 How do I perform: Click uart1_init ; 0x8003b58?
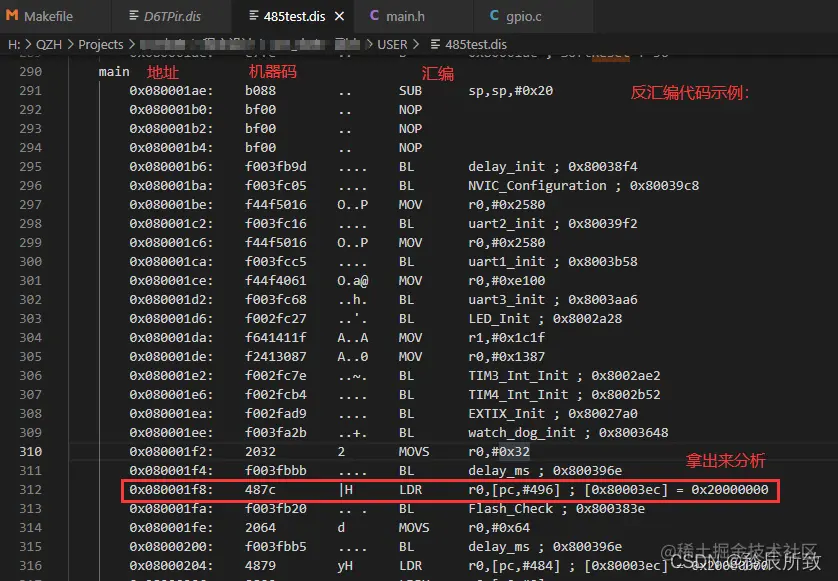coord(553,261)
